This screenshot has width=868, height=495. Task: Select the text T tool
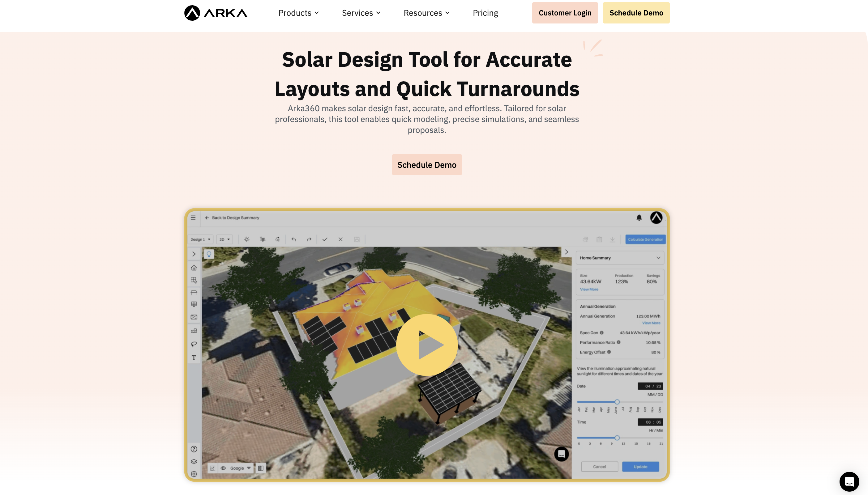(x=194, y=357)
